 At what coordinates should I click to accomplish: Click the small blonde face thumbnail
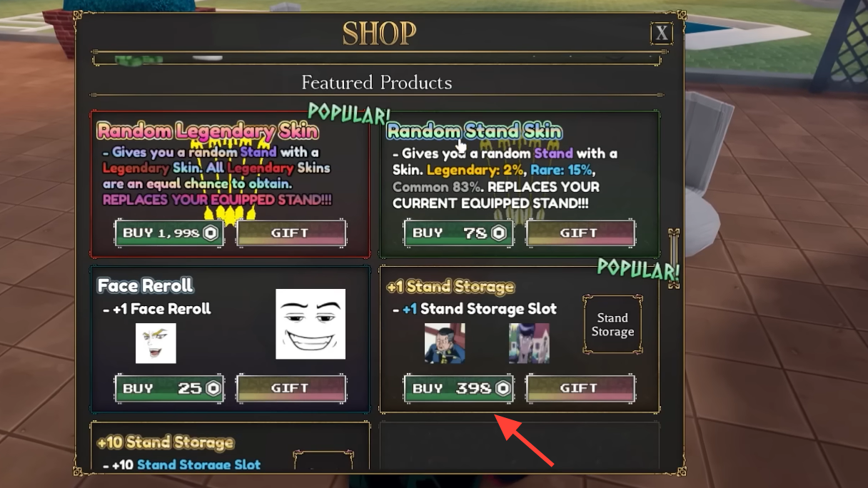(156, 343)
